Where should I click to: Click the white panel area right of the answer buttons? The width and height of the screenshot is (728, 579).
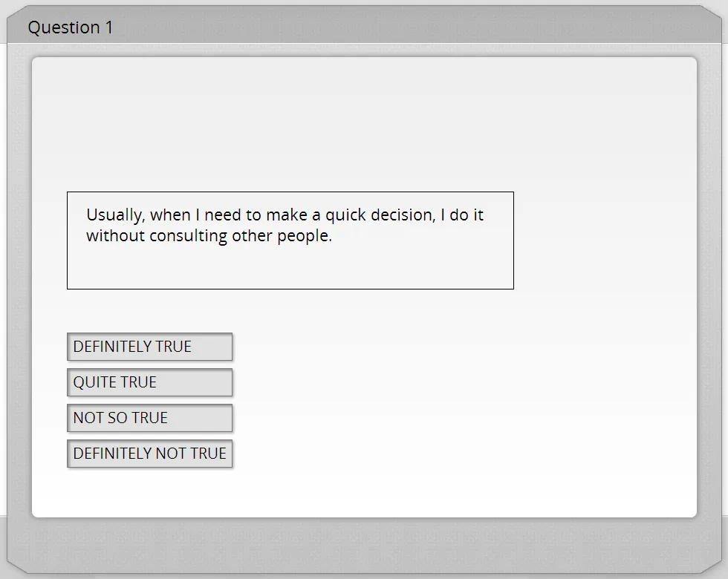(x=464, y=399)
